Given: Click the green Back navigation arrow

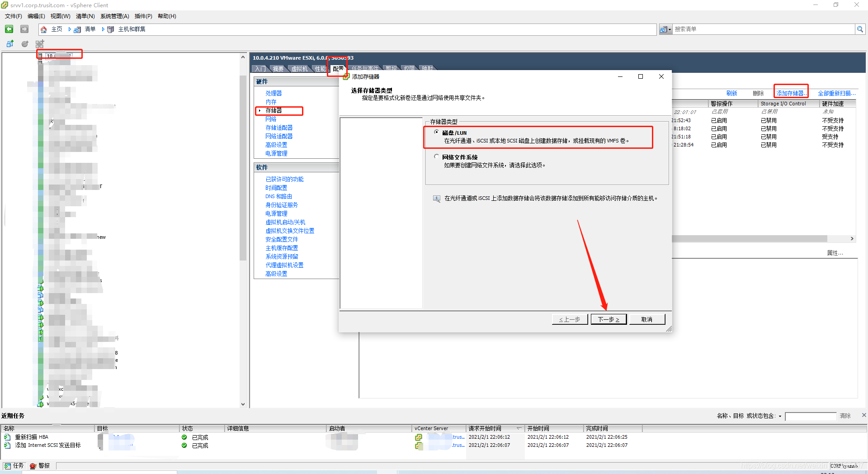Looking at the screenshot, I should [9, 29].
